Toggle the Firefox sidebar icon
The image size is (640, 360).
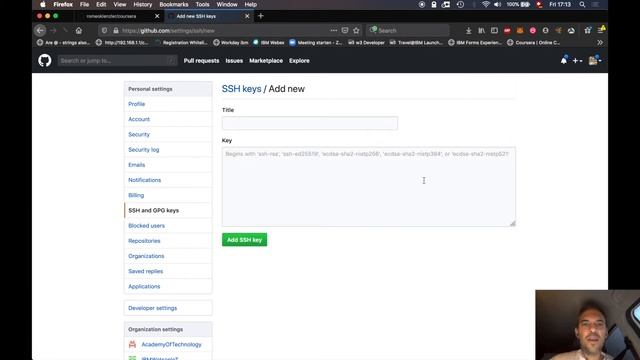[494, 31]
